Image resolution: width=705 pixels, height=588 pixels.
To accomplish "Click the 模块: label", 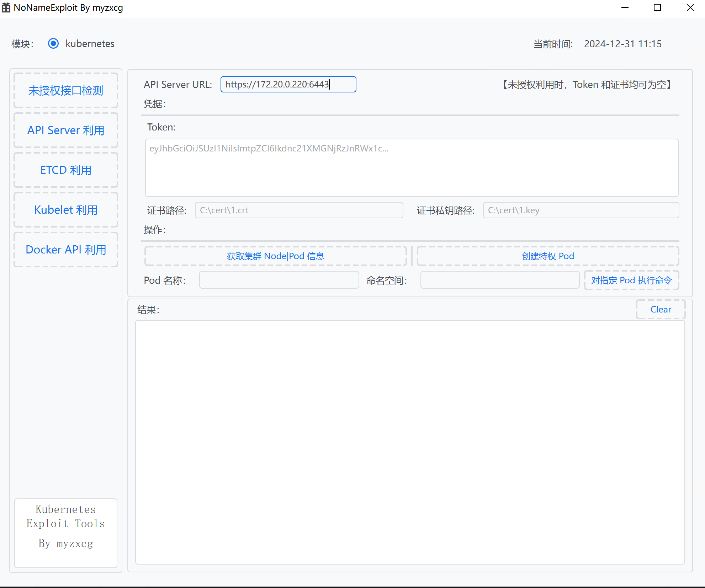I will point(22,44).
